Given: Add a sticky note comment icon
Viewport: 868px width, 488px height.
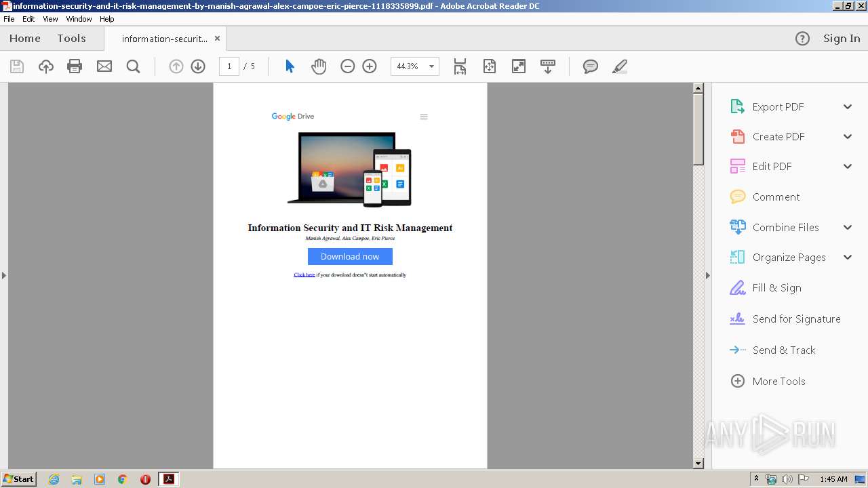Looking at the screenshot, I should coord(591,66).
